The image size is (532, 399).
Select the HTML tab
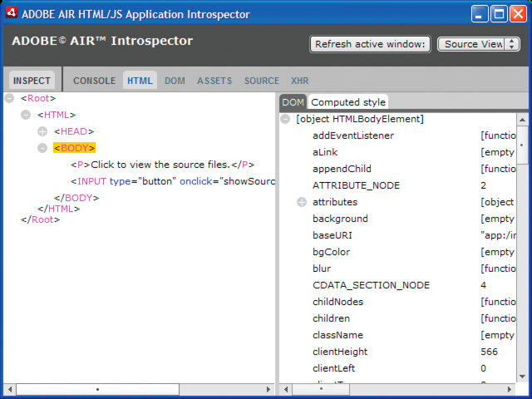click(x=140, y=81)
